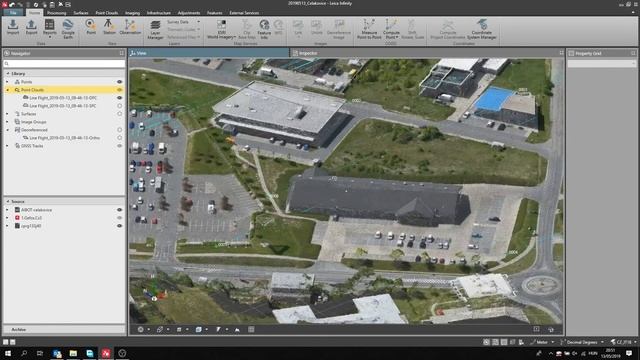Viewport: 640px width, 360px height.
Task: Open the Features ribbon tab
Action: tap(214, 13)
